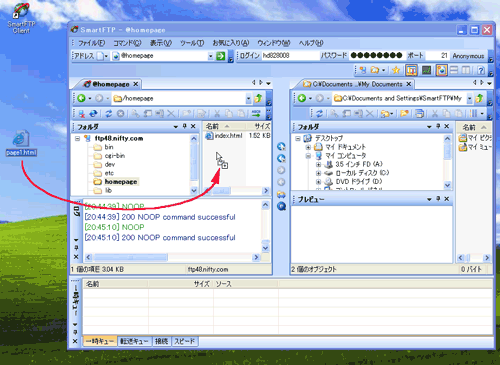500x365 pixels.
Task: Open the local browser folder icon
Action: pyautogui.click(x=375, y=70)
